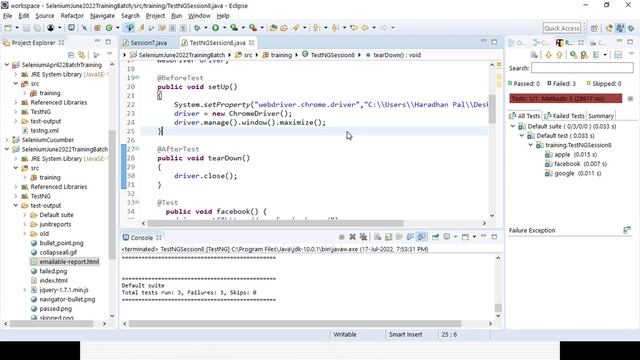
Task: Click Rerun Test icon in TestNG results view
Action: point(573,55)
